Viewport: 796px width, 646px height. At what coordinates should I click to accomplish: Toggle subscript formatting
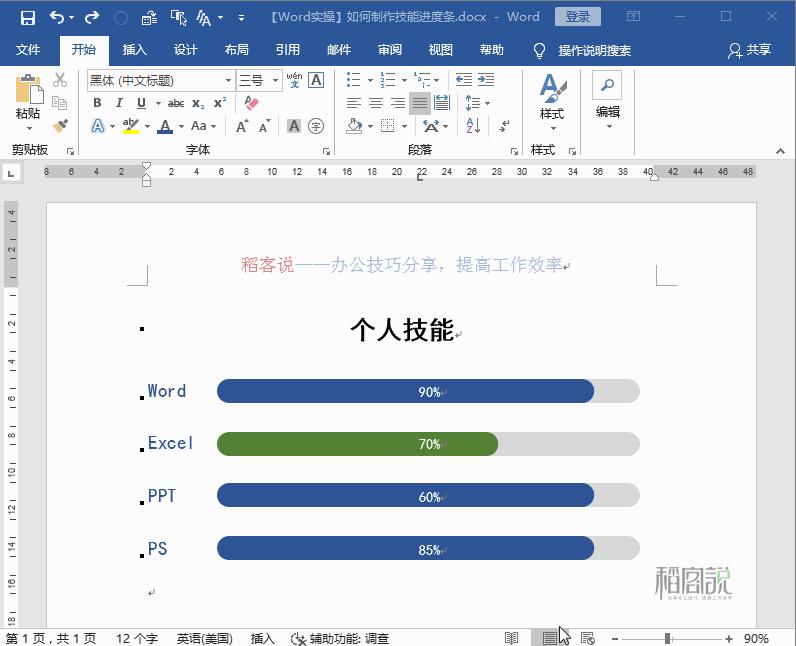pyautogui.click(x=198, y=104)
